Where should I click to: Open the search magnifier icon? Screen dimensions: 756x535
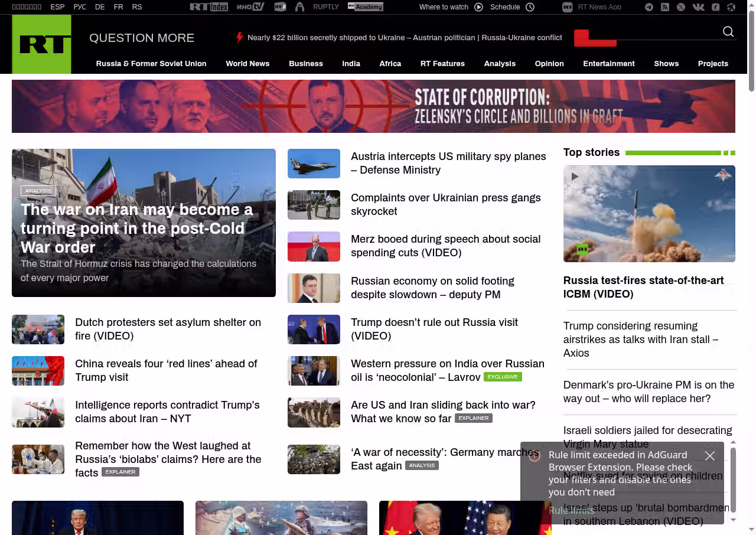(728, 32)
